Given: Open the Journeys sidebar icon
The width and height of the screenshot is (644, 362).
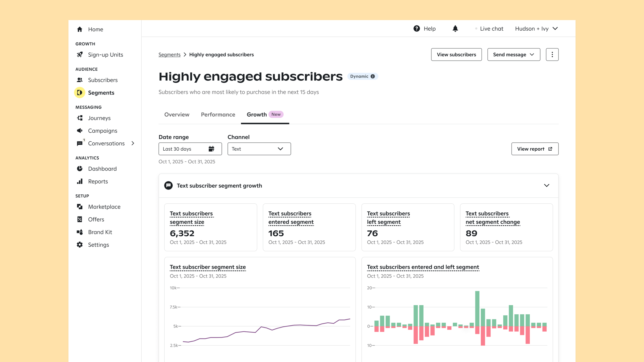Looking at the screenshot, I should click(x=80, y=118).
